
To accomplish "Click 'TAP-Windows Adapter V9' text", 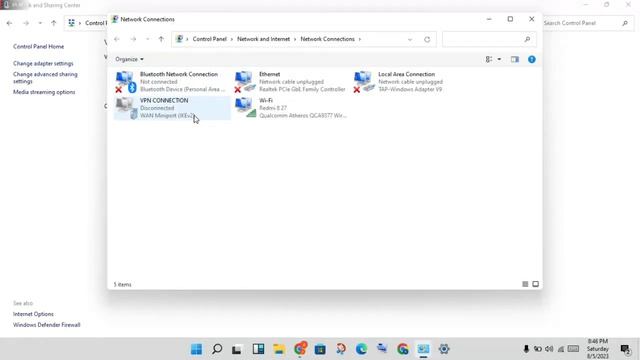I will pos(410,89).
